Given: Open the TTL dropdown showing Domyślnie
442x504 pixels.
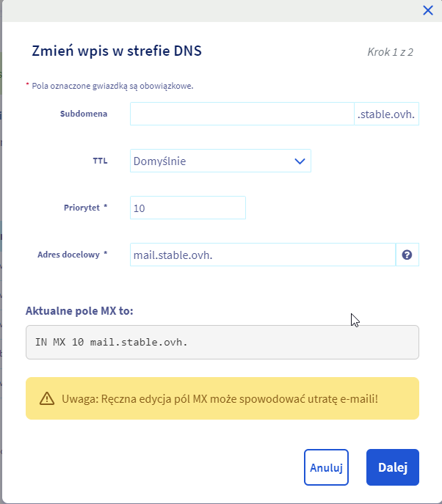Looking at the screenshot, I should click(x=220, y=161).
